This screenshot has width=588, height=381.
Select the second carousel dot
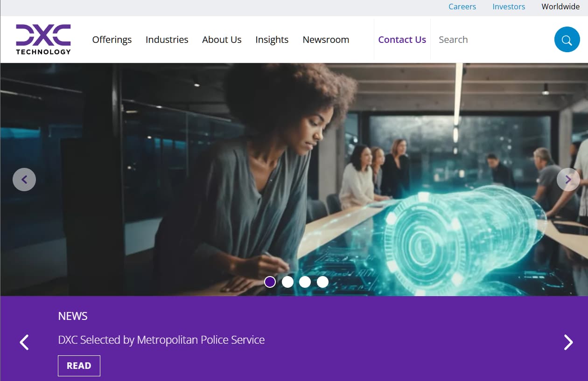click(287, 282)
